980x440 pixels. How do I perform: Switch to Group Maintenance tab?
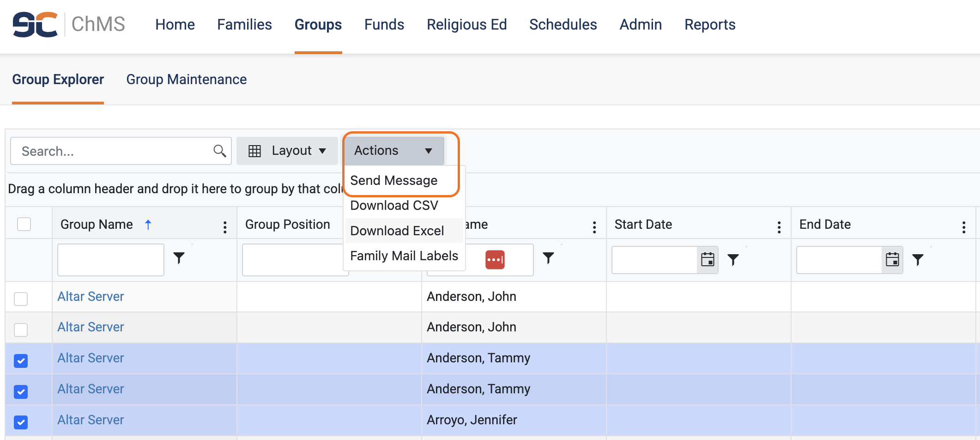186,79
